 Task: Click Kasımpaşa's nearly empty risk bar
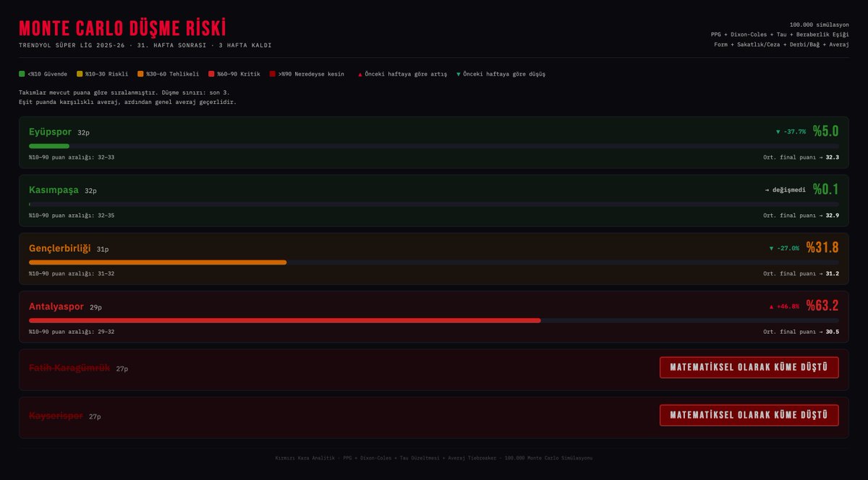(x=434, y=204)
